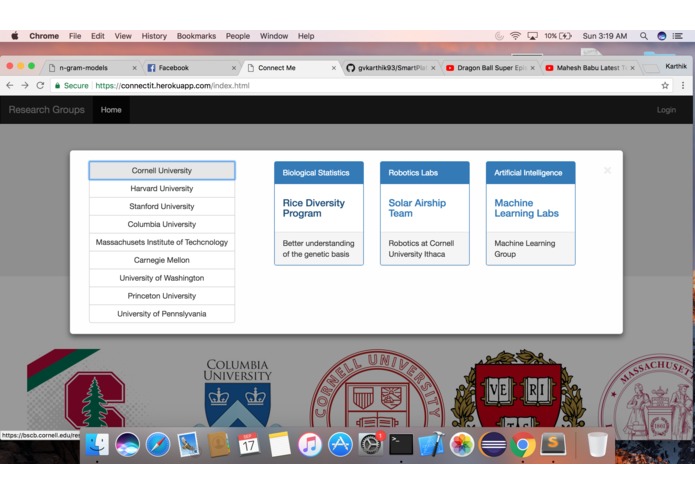Click the Columbia University logo thumbnail
695x494 pixels.
[238, 392]
